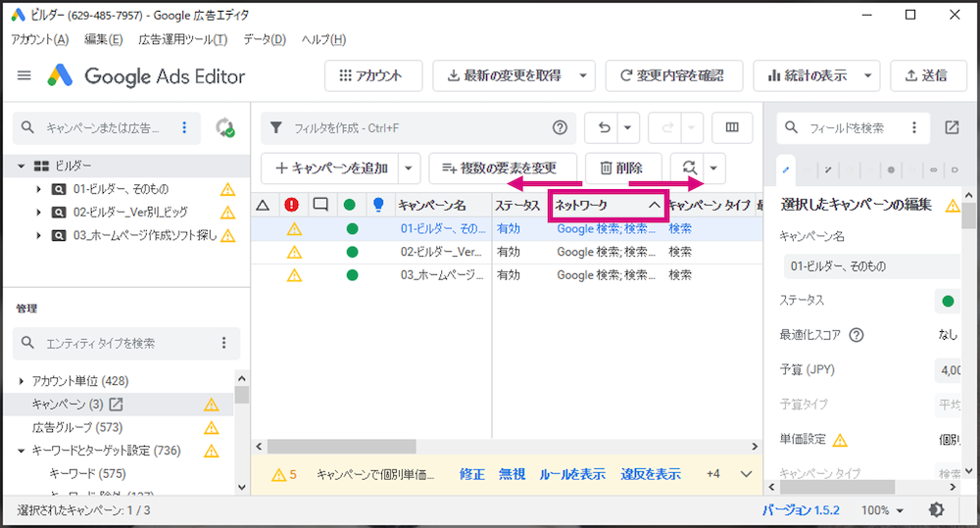Click the filter funnel icon
The width and height of the screenshot is (980, 528).
pyautogui.click(x=275, y=127)
